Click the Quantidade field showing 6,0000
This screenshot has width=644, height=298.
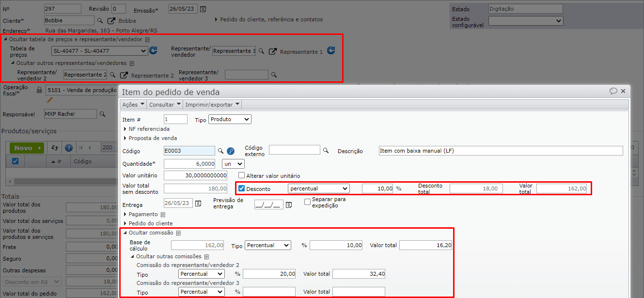click(189, 164)
